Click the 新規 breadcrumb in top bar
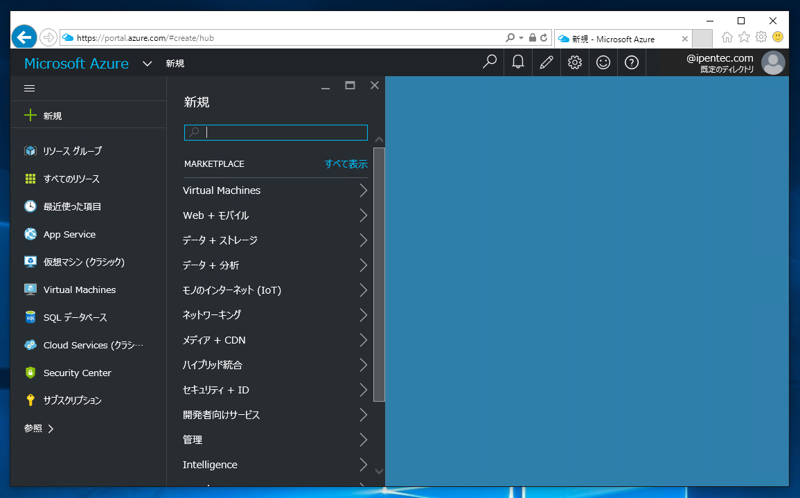The width and height of the screenshot is (800, 498). [x=175, y=63]
